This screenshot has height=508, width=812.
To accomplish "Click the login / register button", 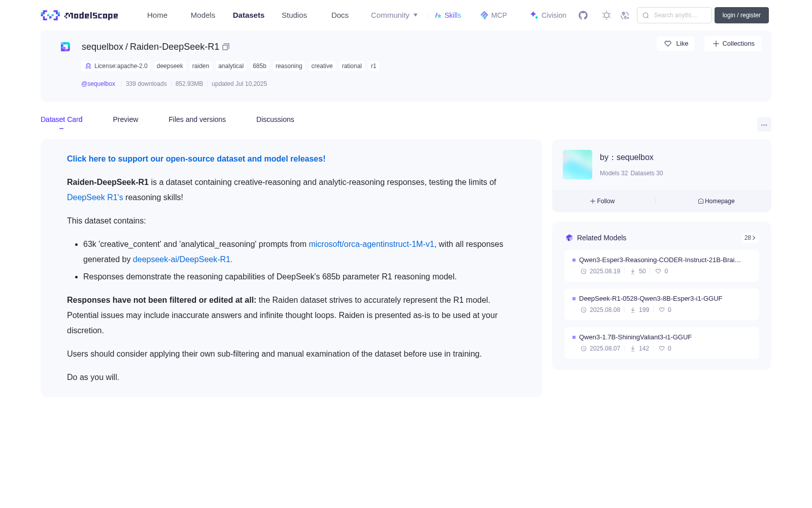I will pyautogui.click(x=741, y=15).
